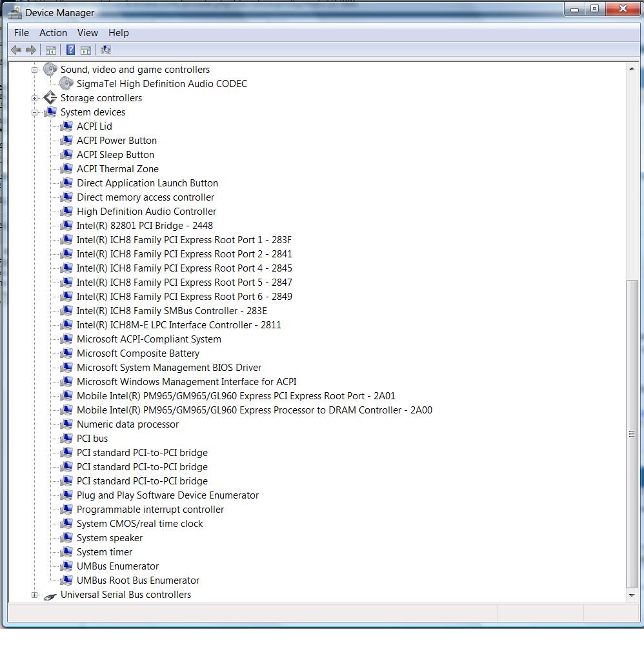Screen dimensions: 644x645
Task: Select ICH8 PCI Express Root Port 5 - 2847
Action: [185, 283]
